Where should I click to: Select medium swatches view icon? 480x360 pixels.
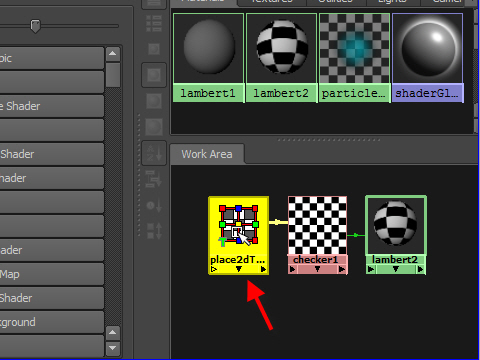(154, 75)
